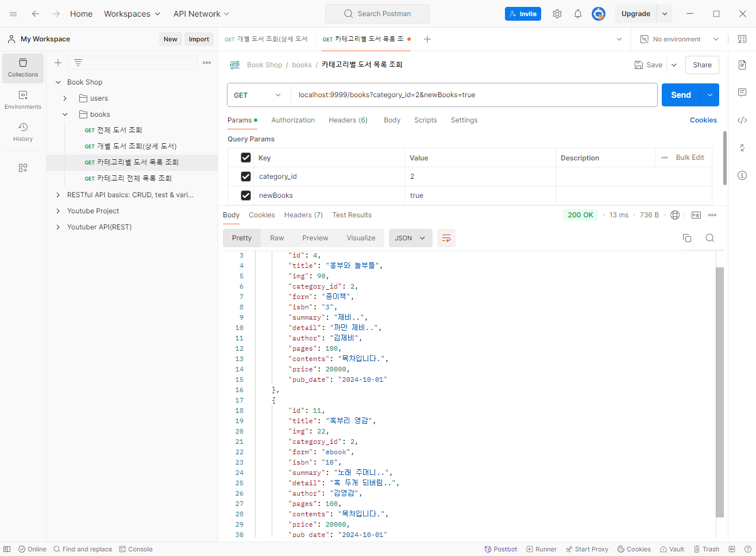Toggle sidebar icon in status bar
This screenshot has height=556, width=756.
pos(7,549)
